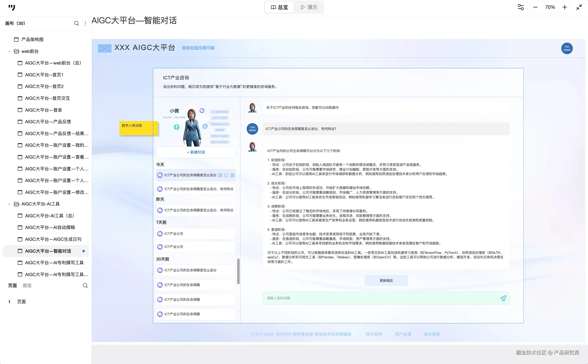Click the conversation history scrollbar

238,271
